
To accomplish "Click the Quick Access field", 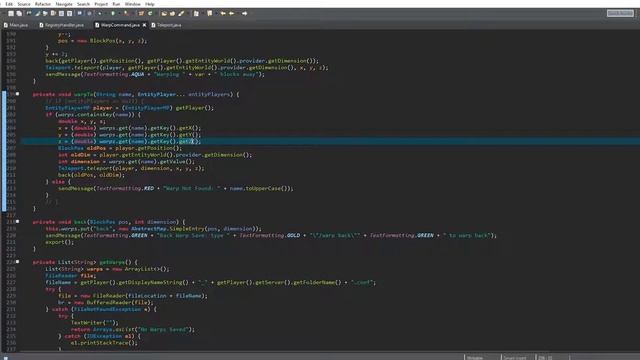I will pos(620,13).
